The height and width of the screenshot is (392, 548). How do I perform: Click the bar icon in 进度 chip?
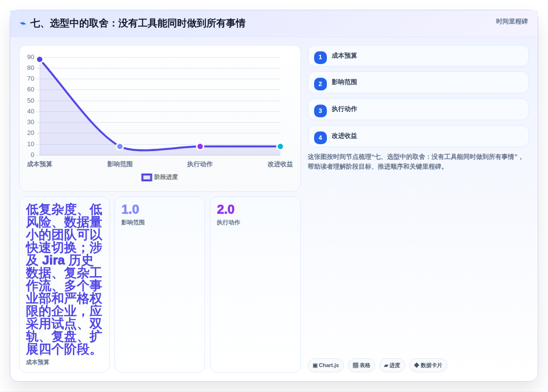(x=386, y=366)
